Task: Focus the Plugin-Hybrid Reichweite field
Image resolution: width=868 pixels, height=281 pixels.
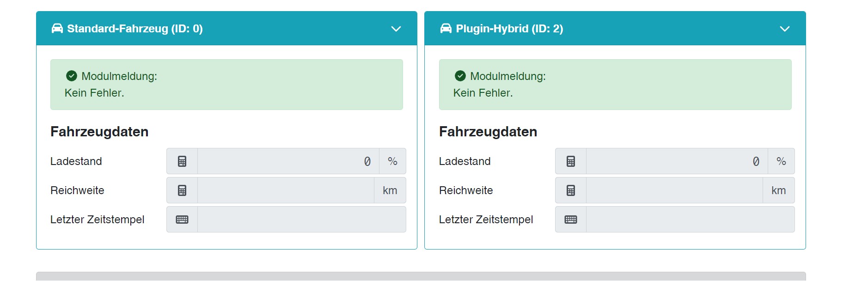Action: [674, 190]
